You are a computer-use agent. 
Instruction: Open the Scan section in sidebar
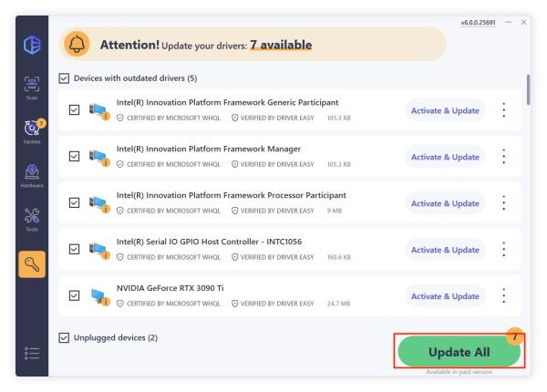pos(31,87)
